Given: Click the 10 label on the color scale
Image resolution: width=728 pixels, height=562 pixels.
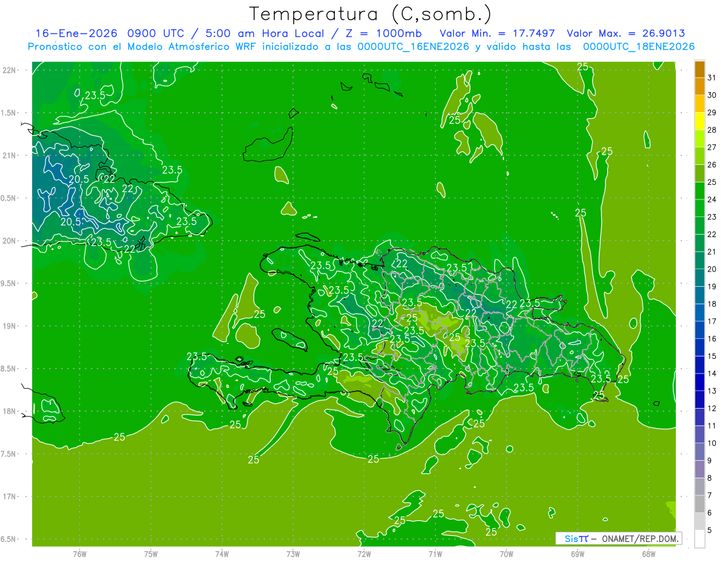Looking at the screenshot, I should click(712, 443).
